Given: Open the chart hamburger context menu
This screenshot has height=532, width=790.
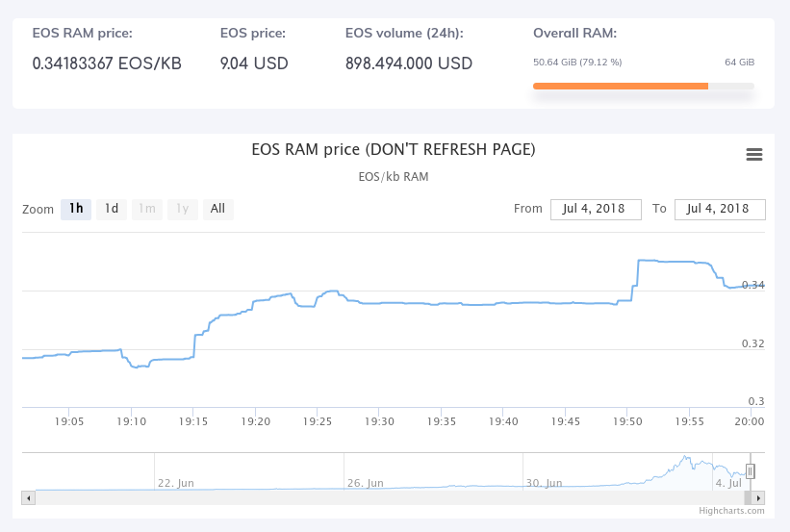Looking at the screenshot, I should pyautogui.click(x=753, y=154).
